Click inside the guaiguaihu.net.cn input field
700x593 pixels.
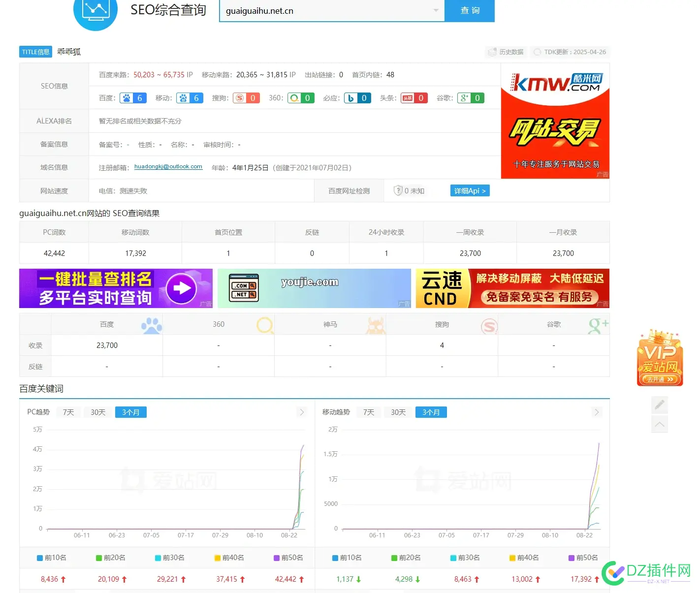pyautogui.click(x=320, y=11)
